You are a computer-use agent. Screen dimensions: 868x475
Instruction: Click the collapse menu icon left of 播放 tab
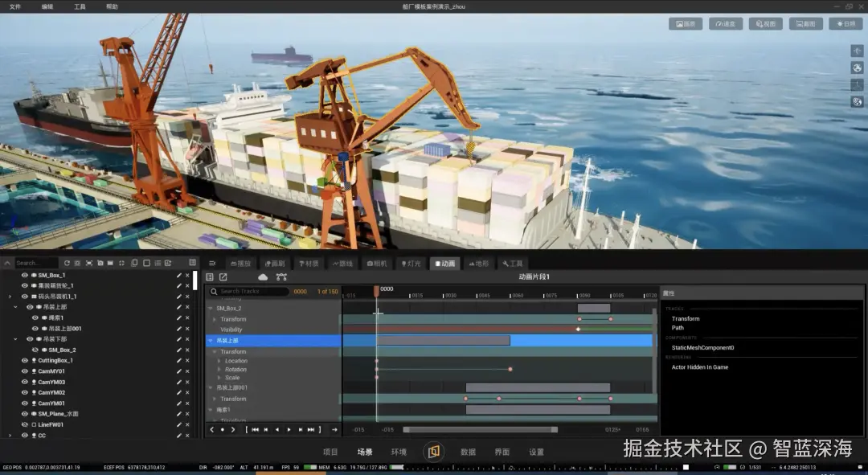[x=212, y=264]
